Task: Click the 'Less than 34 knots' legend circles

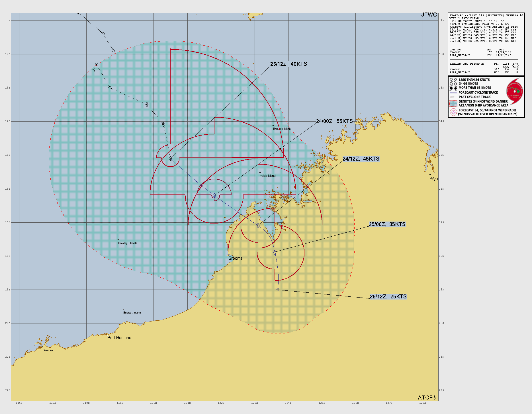Action: coord(453,80)
